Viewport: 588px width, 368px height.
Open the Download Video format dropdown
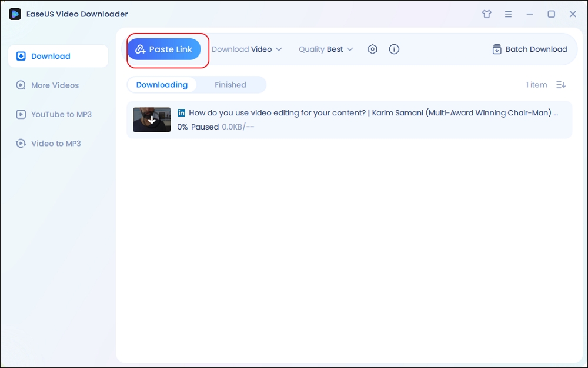pyautogui.click(x=246, y=49)
